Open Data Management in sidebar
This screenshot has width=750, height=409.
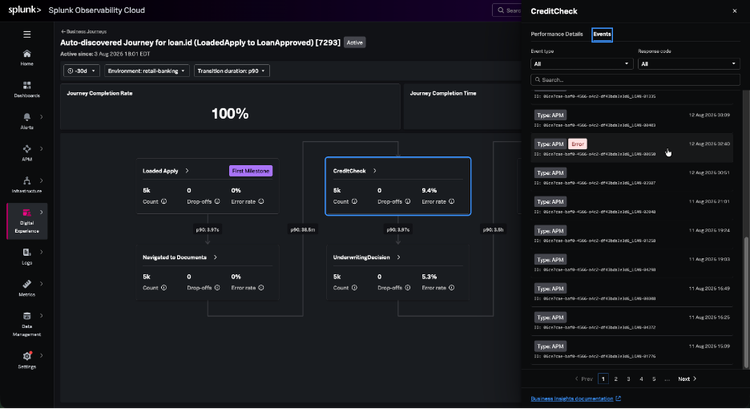[x=27, y=324]
